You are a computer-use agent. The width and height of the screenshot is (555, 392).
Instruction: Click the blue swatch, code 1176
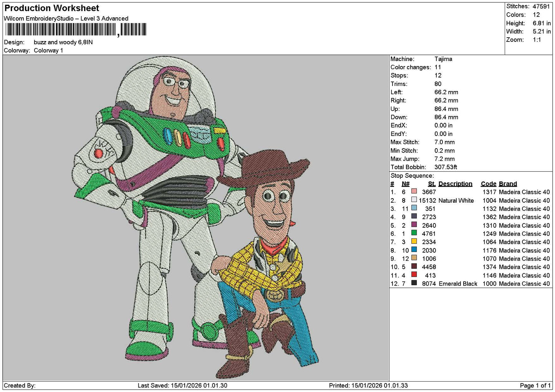(x=414, y=250)
